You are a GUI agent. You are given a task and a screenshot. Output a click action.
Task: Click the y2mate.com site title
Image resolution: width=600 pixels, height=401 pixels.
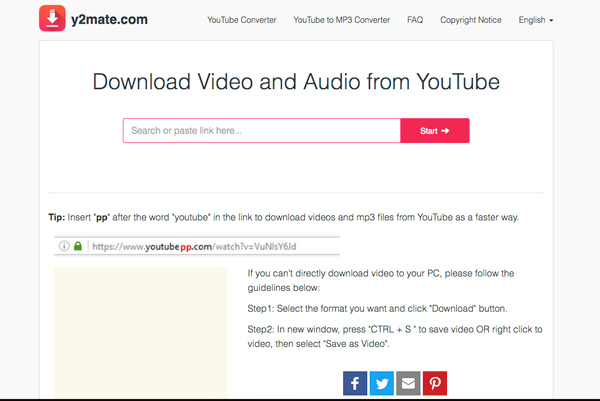[109, 20]
